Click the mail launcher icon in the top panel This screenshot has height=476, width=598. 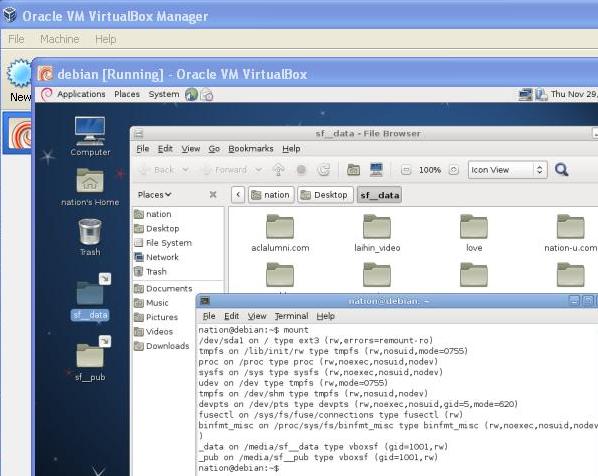click(x=207, y=94)
